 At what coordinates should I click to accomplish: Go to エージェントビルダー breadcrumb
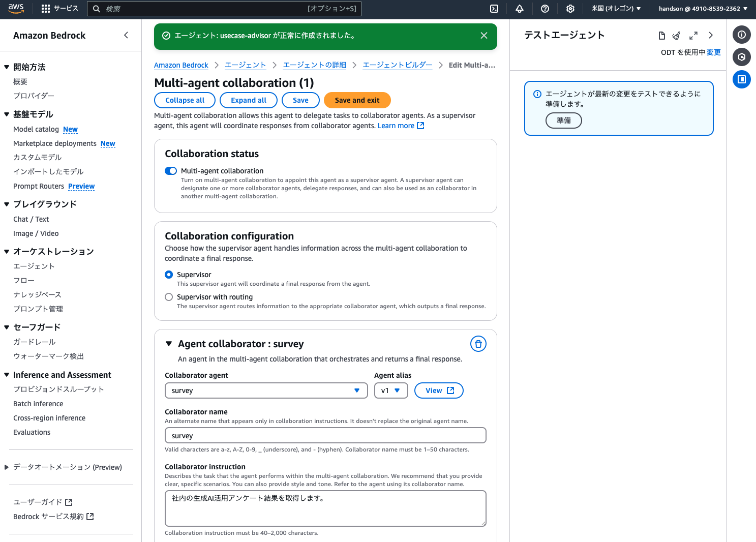(x=398, y=65)
